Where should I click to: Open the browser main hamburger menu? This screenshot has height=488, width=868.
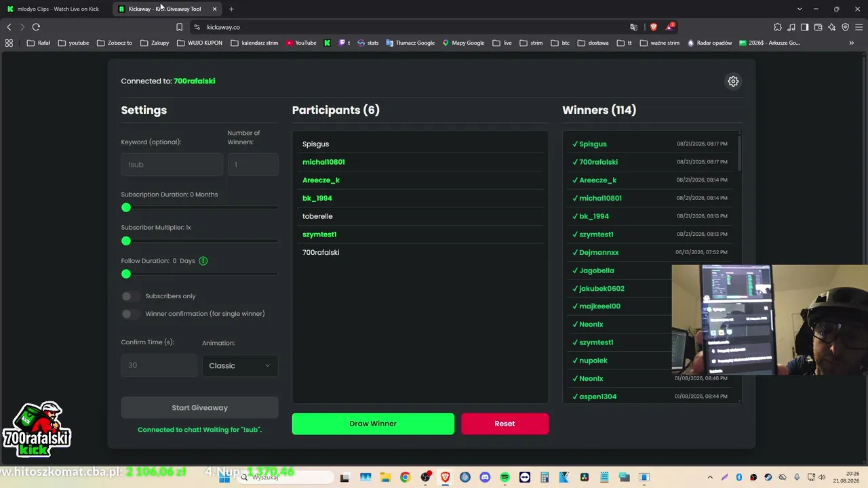pyautogui.click(x=859, y=27)
